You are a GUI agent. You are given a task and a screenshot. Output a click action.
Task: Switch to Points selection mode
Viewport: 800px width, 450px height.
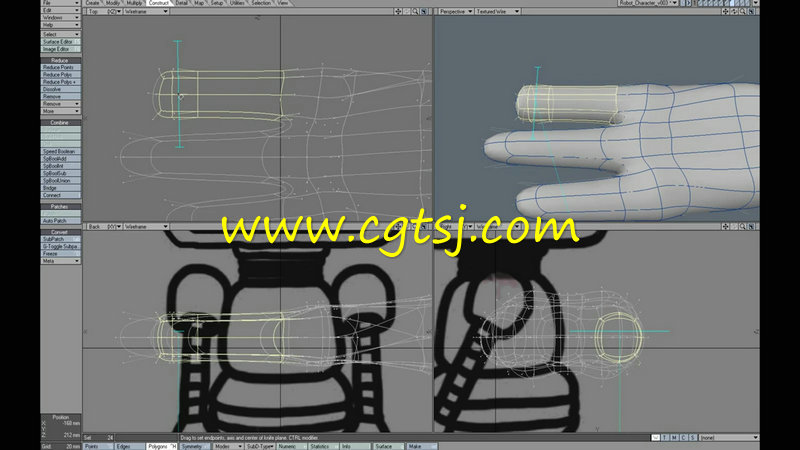(98, 446)
